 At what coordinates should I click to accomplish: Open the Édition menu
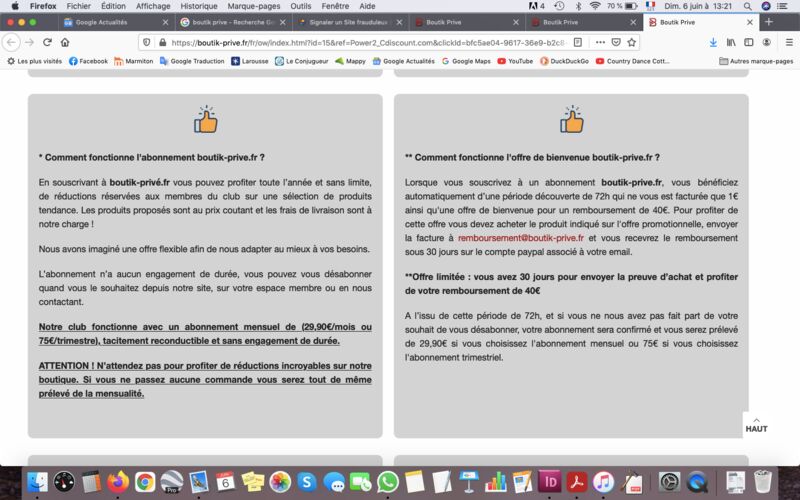coord(113,6)
